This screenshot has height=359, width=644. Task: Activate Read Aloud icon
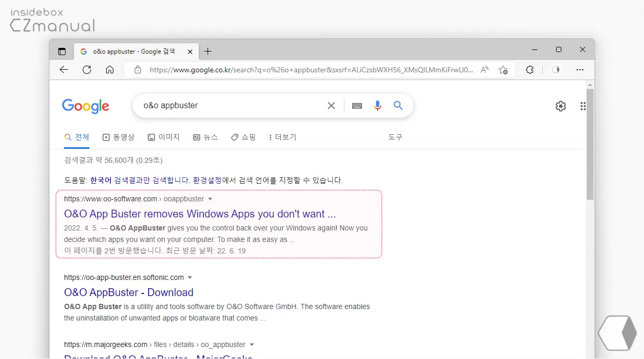484,70
